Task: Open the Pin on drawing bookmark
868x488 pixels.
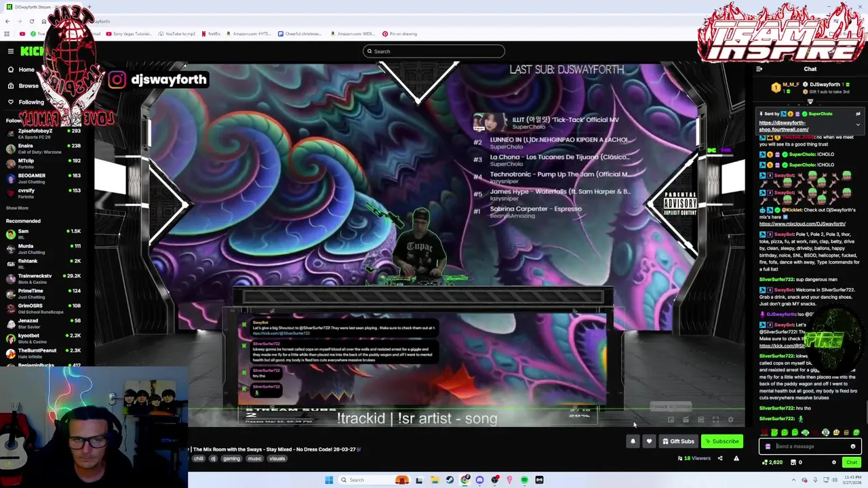Action: point(399,34)
